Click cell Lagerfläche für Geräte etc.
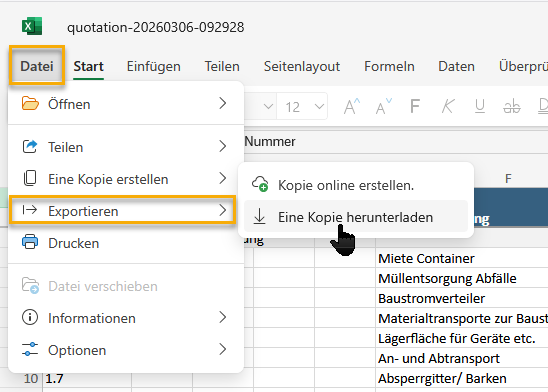Screen dimensions: 548x392 click(462, 338)
